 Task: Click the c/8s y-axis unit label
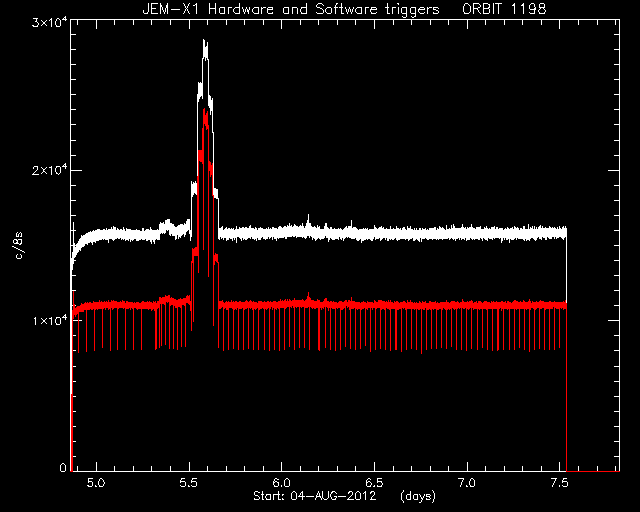[19, 246]
